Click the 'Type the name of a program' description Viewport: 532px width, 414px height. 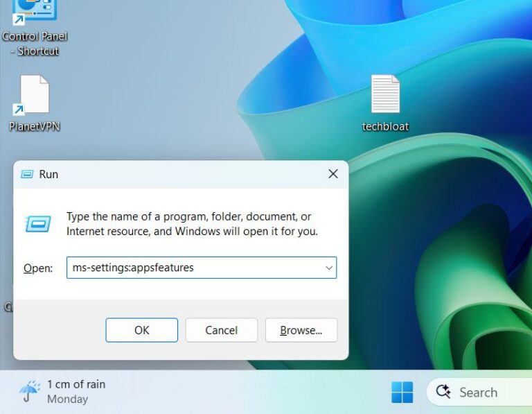(x=192, y=224)
